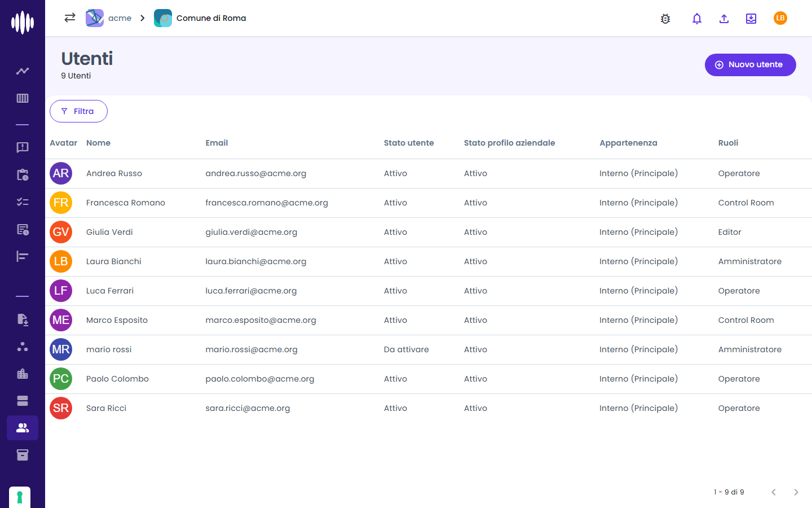Viewport: 812px width, 508px height.
Task: Click the download inbox icon in top bar
Action: click(x=751, y=19)
